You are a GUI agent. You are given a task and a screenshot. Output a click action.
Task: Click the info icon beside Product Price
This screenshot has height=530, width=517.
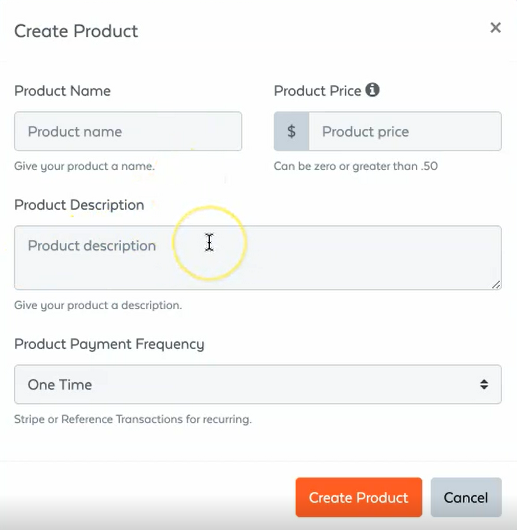point(372,90)
